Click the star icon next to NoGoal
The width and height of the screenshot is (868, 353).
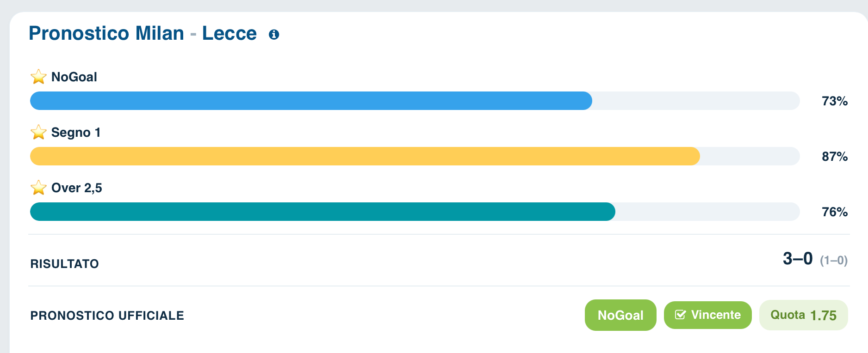click(x=38, y=77)
